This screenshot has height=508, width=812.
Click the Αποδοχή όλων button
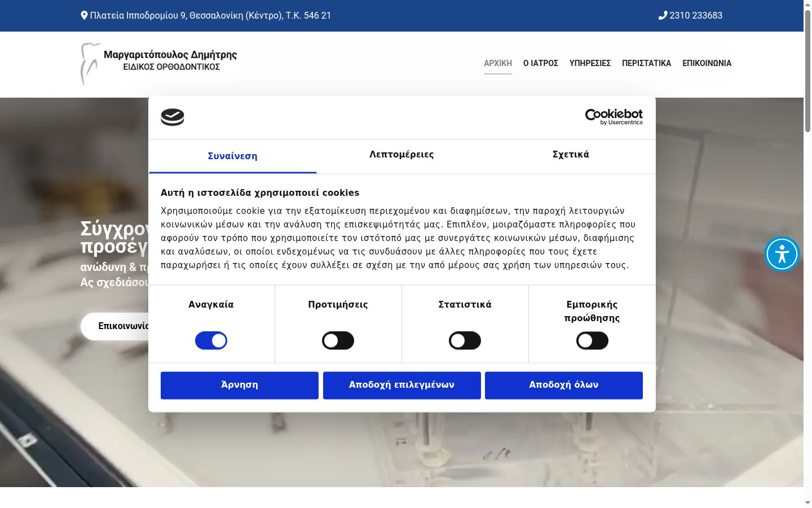click(x=564, y=385)
